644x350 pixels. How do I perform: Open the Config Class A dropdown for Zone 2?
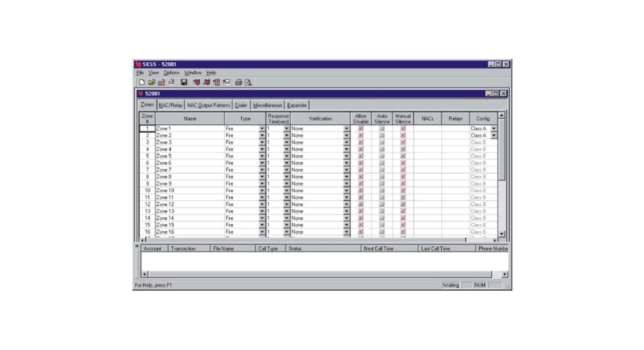pyautogui.click(x=493, y=135)
